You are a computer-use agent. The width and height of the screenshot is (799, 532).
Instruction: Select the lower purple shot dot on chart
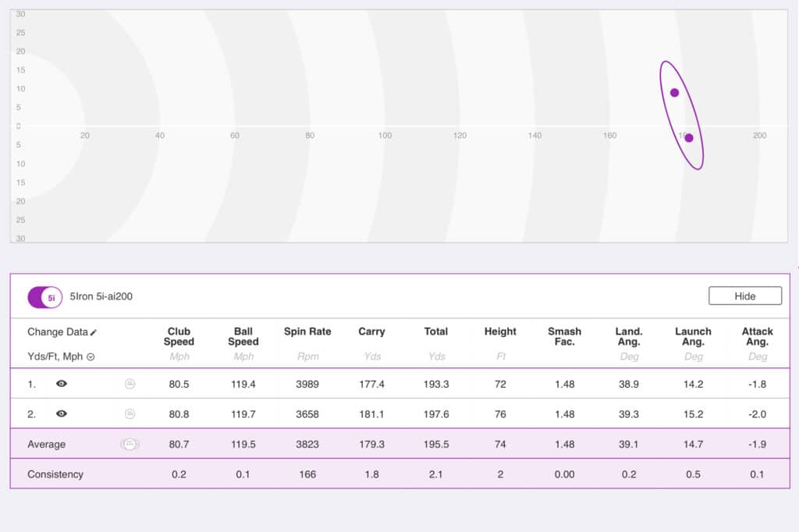[x=689, y=138]
